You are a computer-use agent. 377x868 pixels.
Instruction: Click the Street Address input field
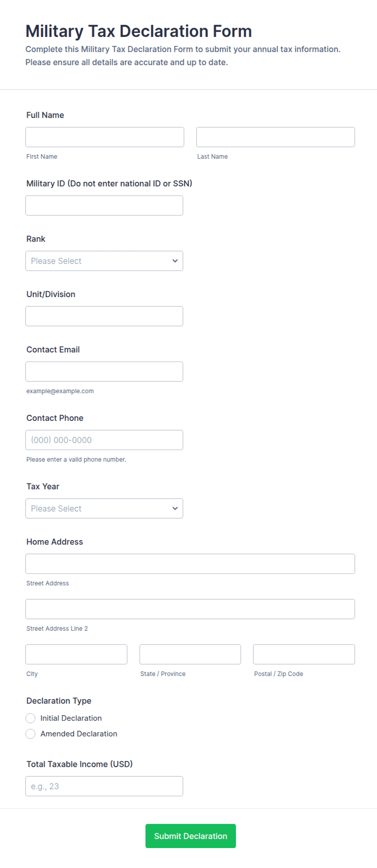[x=190, y=564]
